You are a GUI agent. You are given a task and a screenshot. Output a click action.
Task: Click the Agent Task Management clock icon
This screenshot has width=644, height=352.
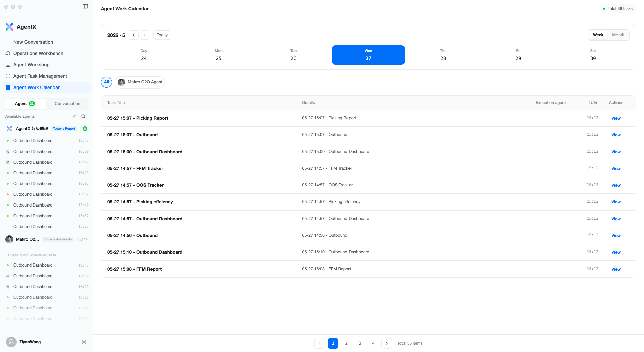pos(8,76)
